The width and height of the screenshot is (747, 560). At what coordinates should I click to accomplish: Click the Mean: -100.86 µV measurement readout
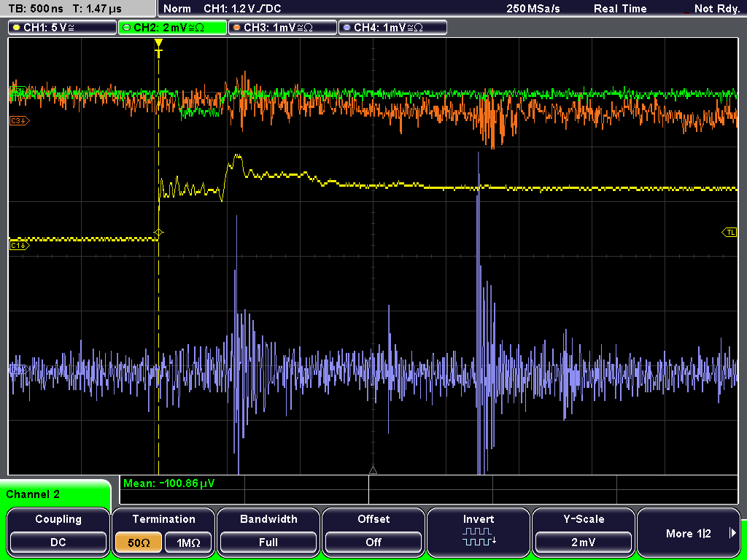169,483
